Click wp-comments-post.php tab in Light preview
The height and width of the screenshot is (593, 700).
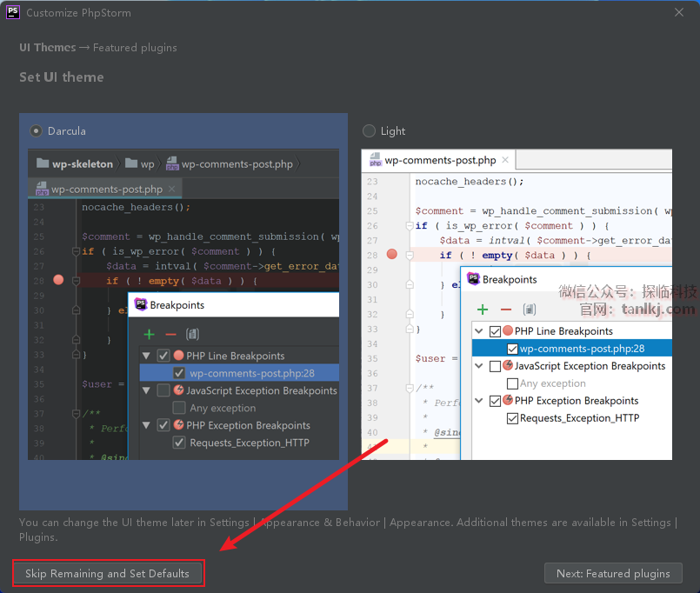point(439,161)
